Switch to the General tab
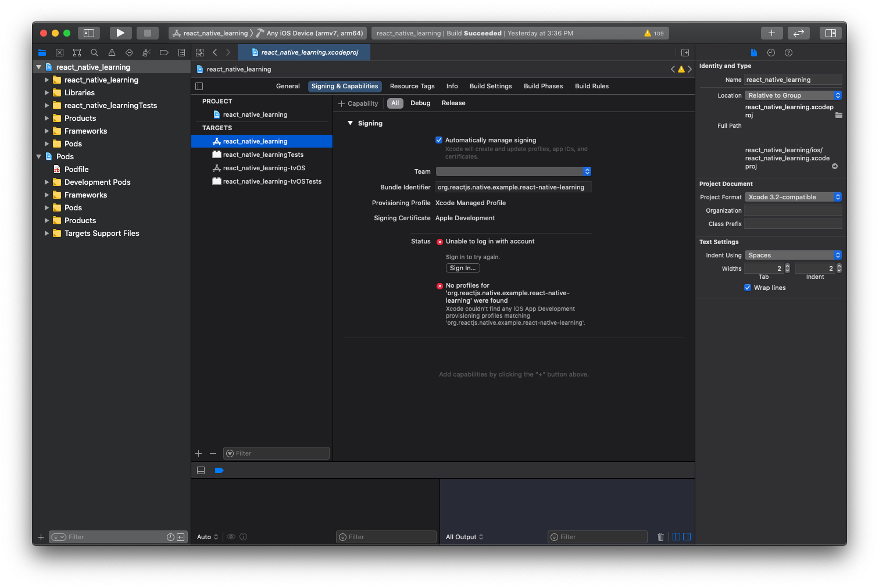Image resolution: width=879 pixels, height=588 pixels. 288,86
